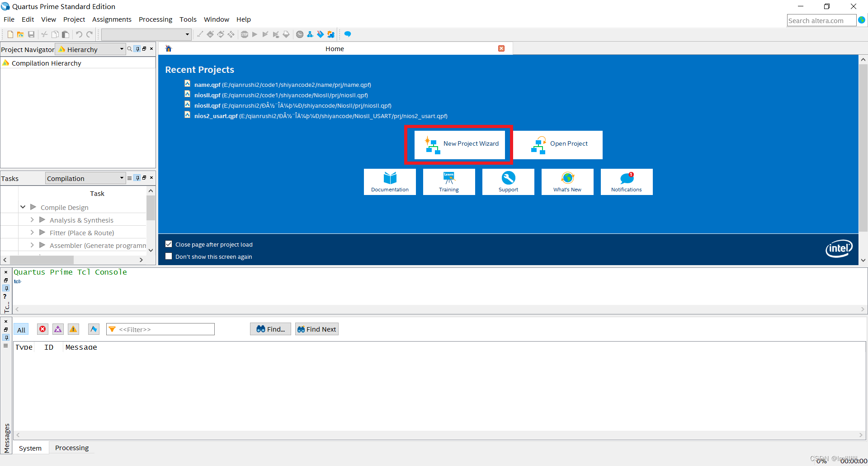The height and width of the screenshot is (466, 868).
Task: Click the Cut scissors icon
Action: click(x=44, y=34)
